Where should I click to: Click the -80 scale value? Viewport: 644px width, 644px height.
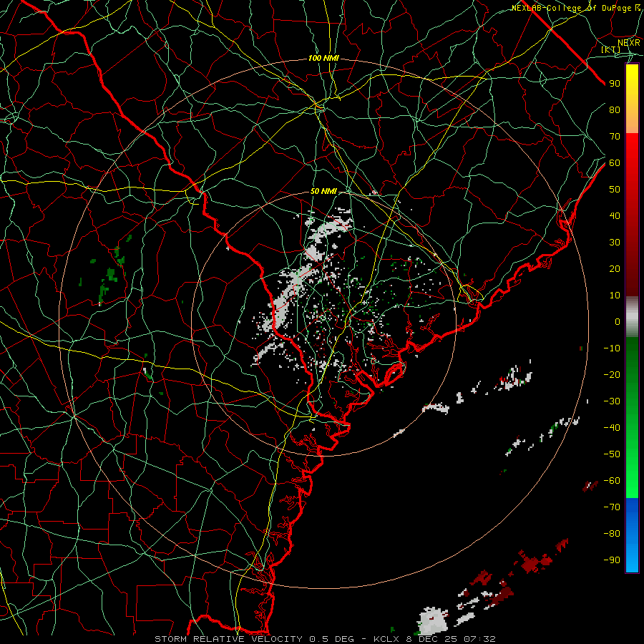[x=612, y=534]
